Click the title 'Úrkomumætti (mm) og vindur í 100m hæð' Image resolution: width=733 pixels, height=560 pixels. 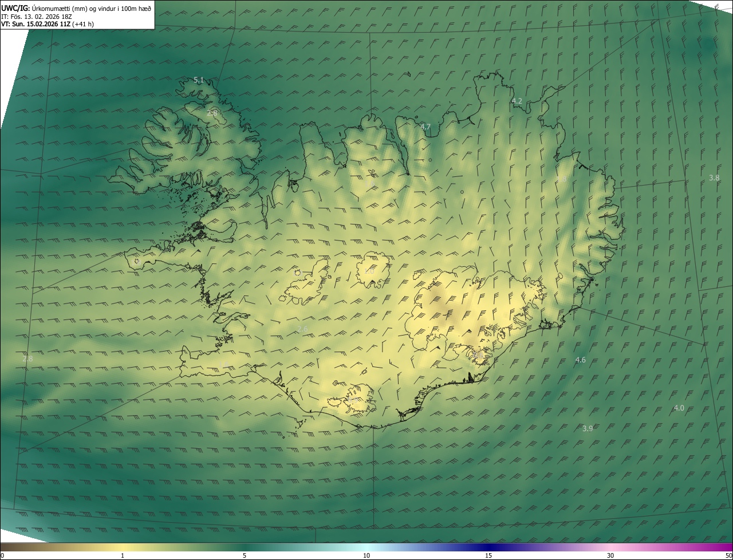click(x=92, y=8)
